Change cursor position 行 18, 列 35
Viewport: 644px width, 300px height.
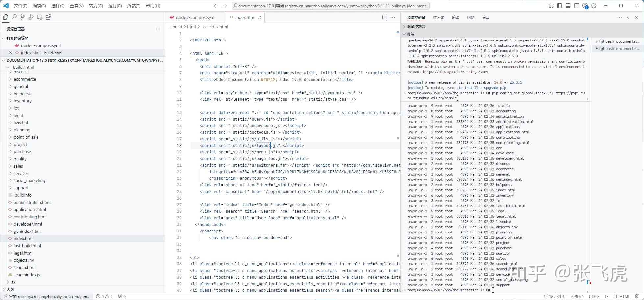tap(555, 296)
